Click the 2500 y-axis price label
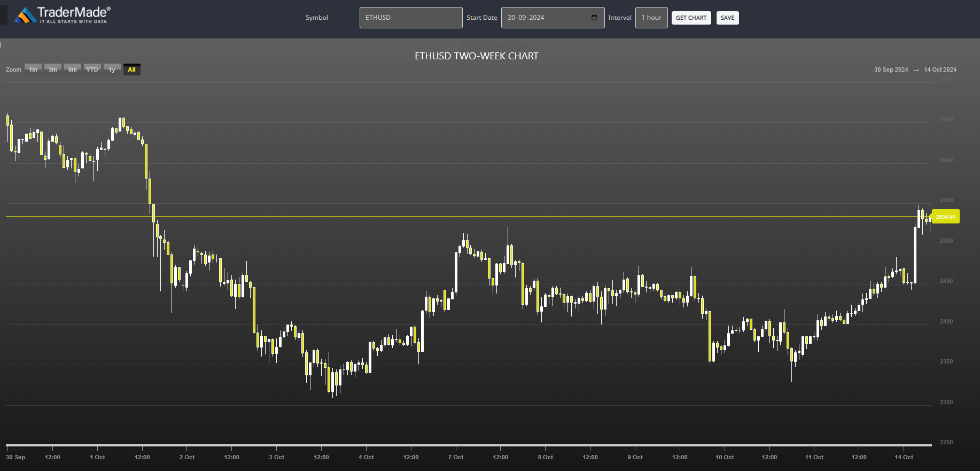Viewport: 980px width, 471px height. pyautogui.click(x=946, y=241)
